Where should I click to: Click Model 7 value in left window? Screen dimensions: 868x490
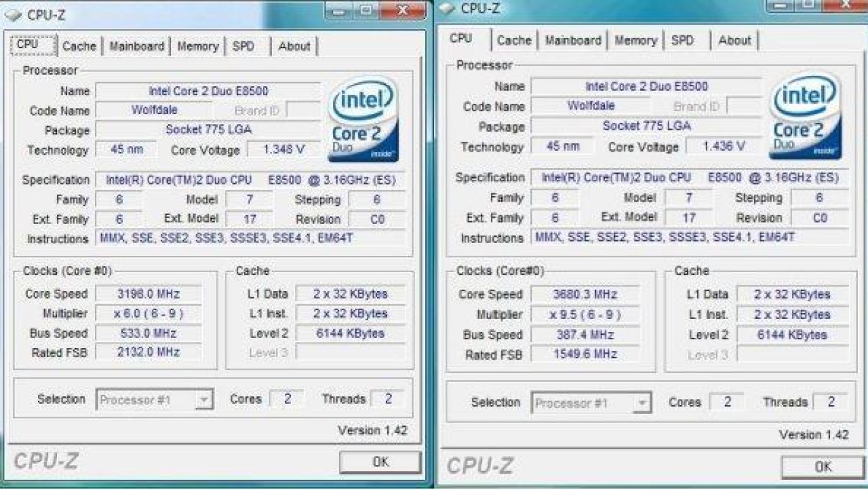[x=250, y=200]
